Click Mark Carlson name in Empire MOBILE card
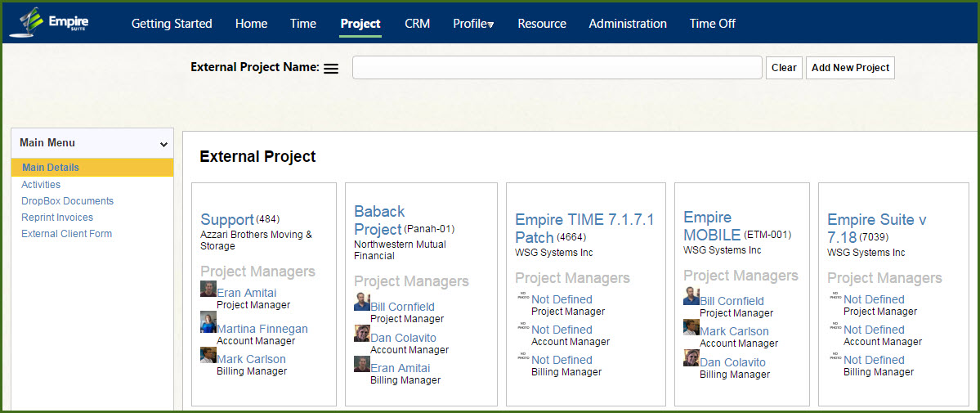This screenshot has height=413, width=980. [x=734, y=332]
